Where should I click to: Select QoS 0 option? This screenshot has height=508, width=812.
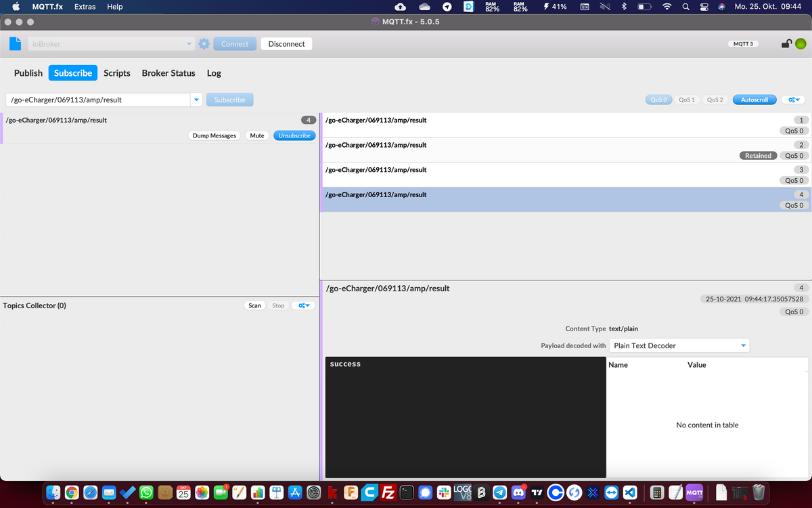click(658, 100)
